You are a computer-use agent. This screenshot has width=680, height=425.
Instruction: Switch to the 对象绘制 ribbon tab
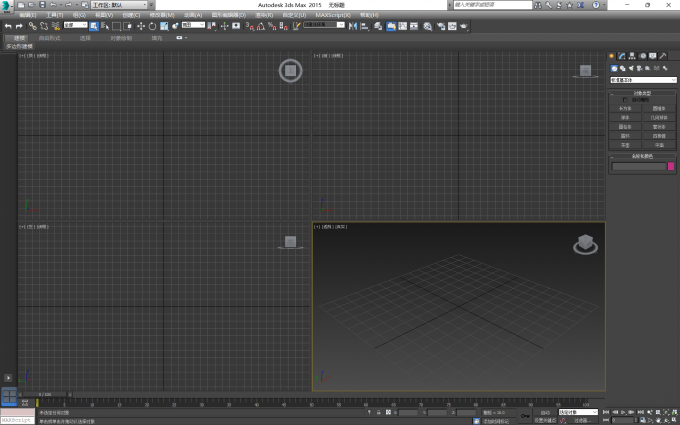click(121, 38)
